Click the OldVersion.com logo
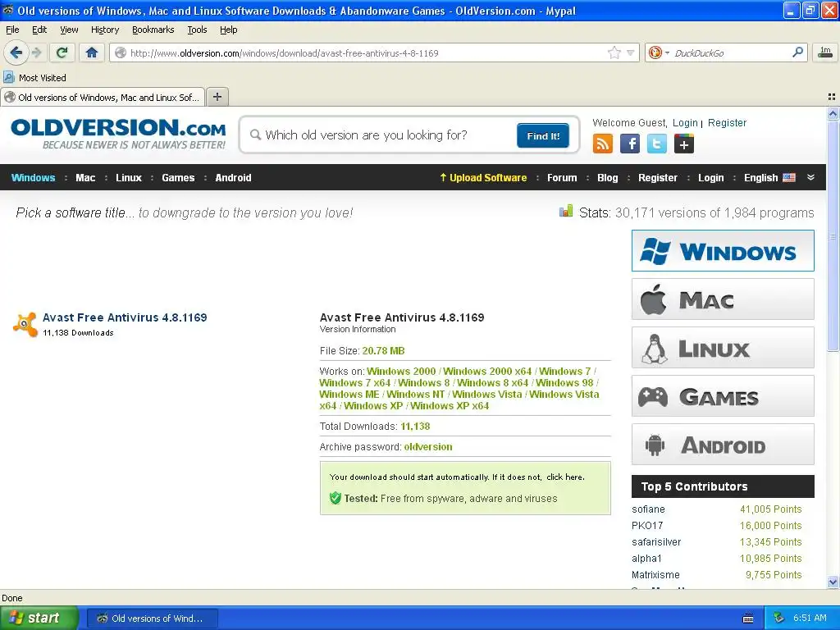Image resolution: width=840 pixels, height=630 pixels. (118, 134)
